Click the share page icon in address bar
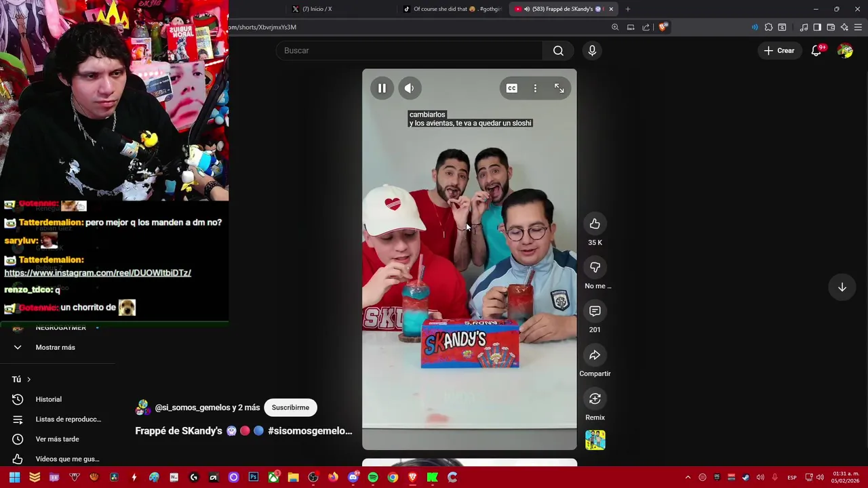This screenshot has height=488, width=868. click(646, 27)
